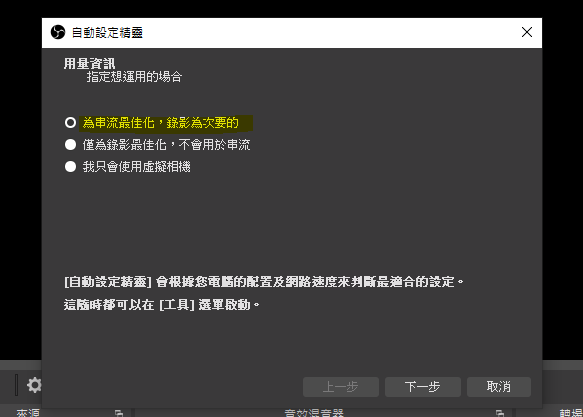
Task: Click the 取消 button
Action: (x=499, y=387)
